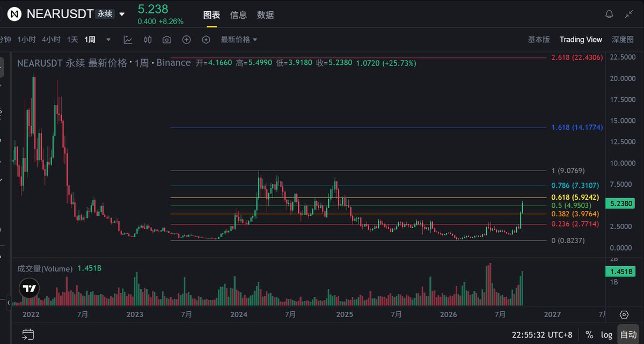The height and width of the screenshot is (344, 644).
Task: Select the 1周 timeframe
Action: click(90, 39)
